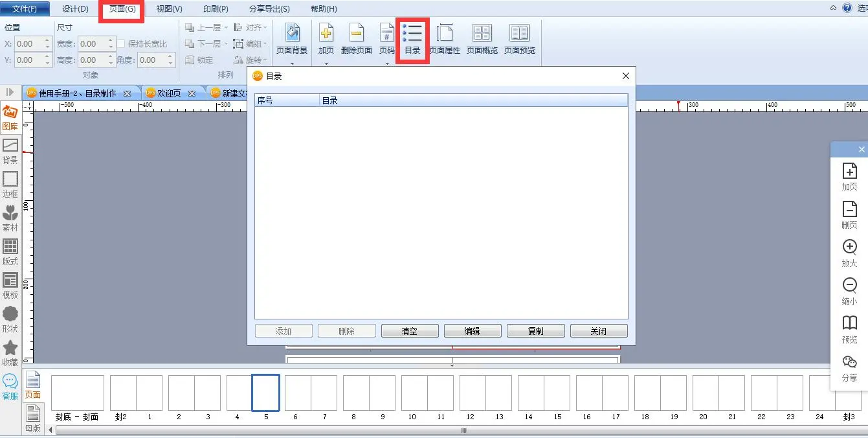Click the 删除页面 delete page icon
Screen dimensions: 868x438
[x=356, y=39]
